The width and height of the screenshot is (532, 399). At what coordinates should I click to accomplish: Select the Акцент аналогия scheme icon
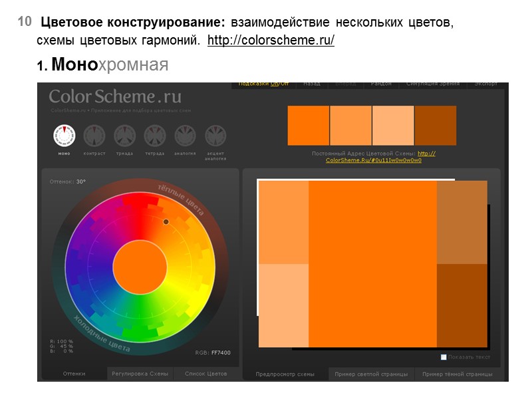(x=215, y=135)
